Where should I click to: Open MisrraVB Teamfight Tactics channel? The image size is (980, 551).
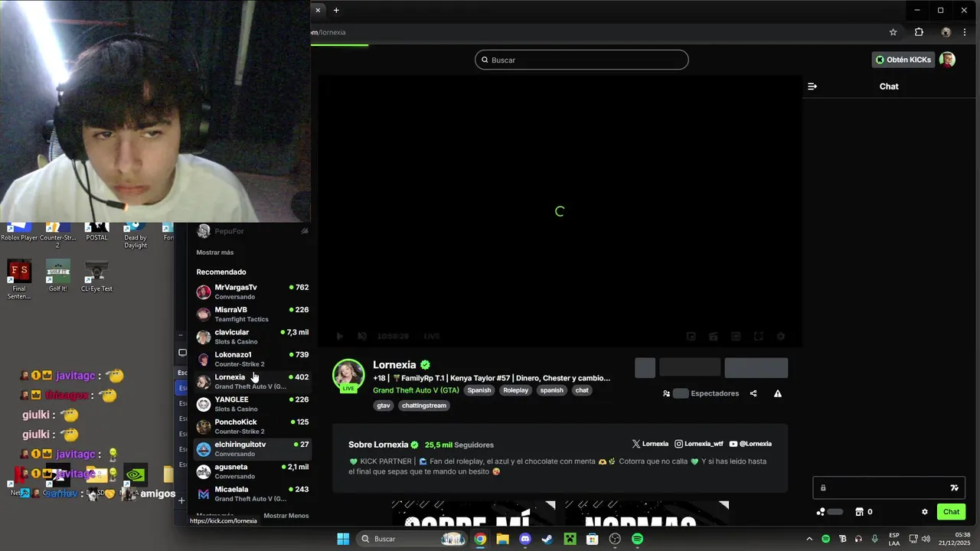pos(252,315)
